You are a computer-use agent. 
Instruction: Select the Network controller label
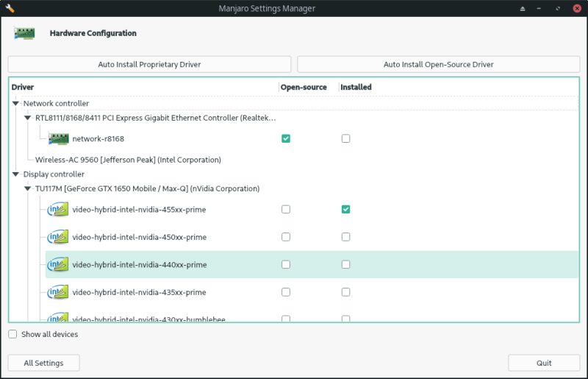coord(56,103)
